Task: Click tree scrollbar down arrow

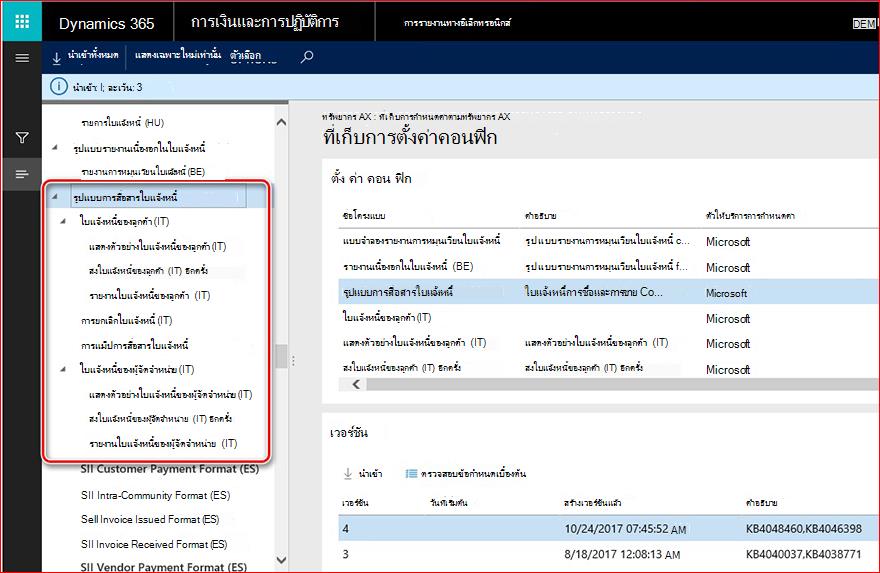Action: 281,560
